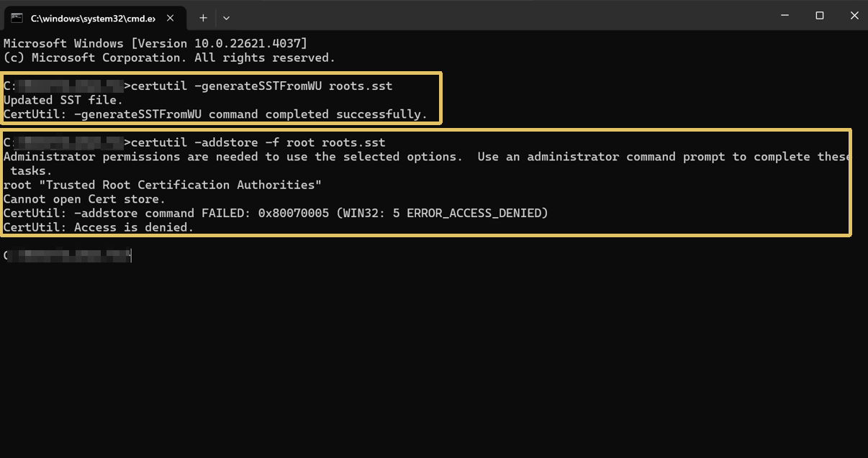Click the "Cannot open Cert store." line
The height and width of the screenshot is (458, 868).
84,199
